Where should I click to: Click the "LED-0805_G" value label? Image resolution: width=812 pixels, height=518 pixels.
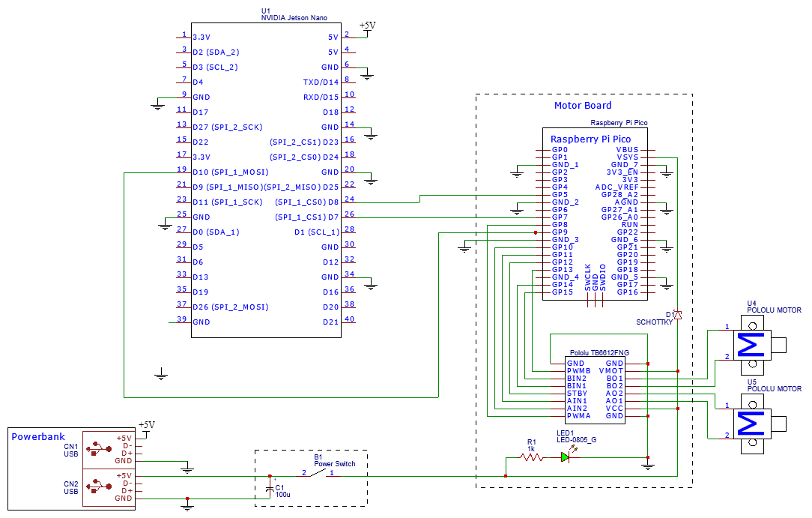pyautogui.click(x=576, y=440)
